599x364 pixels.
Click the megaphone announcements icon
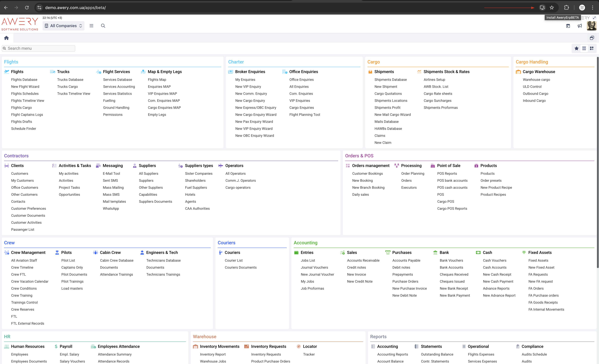580,26
